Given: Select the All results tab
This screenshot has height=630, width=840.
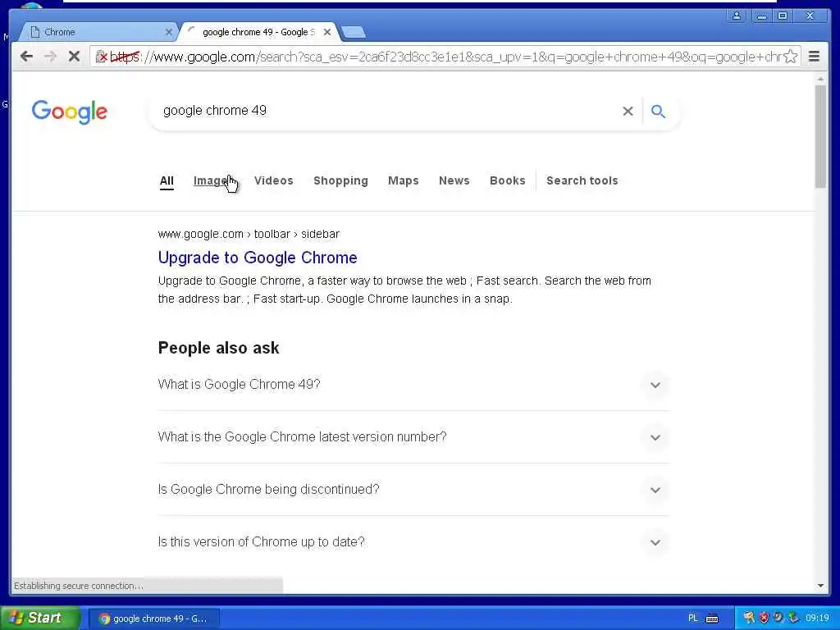Looking at the screenshot, I should coord(167,181).
